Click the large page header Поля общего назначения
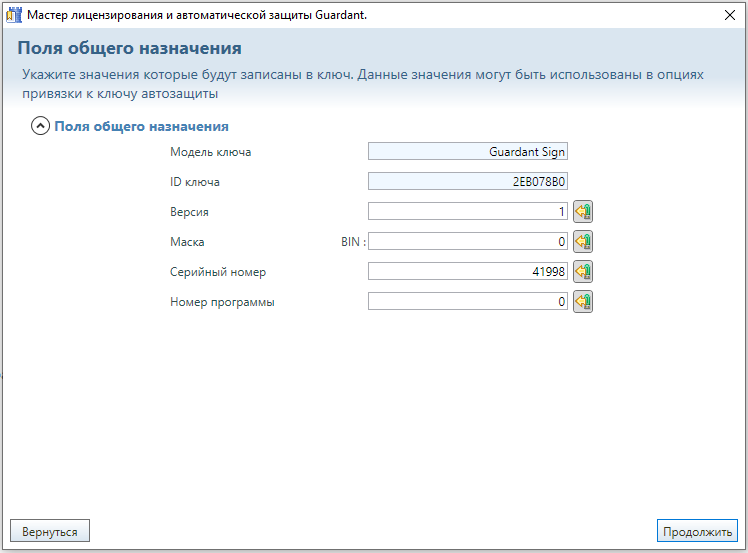The width and height of the screenshot is (748, 553). click(130, 48)
